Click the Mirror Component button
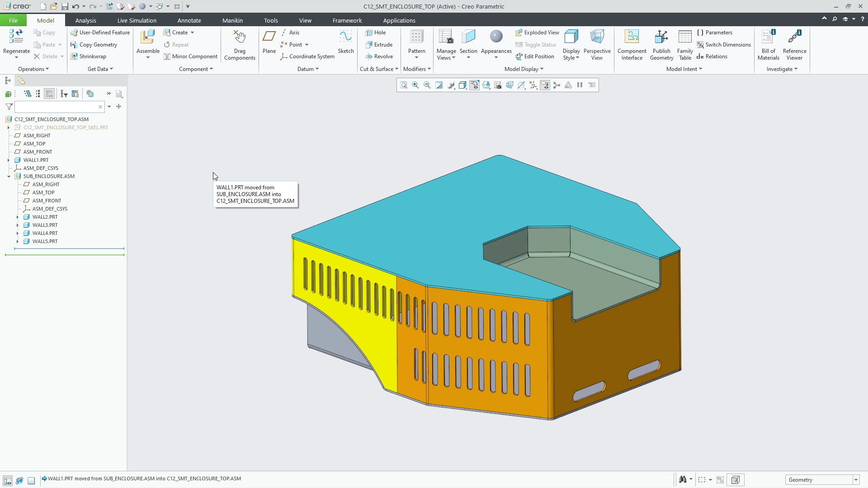This screenshot has width=868, height=488. coord(190,56)
